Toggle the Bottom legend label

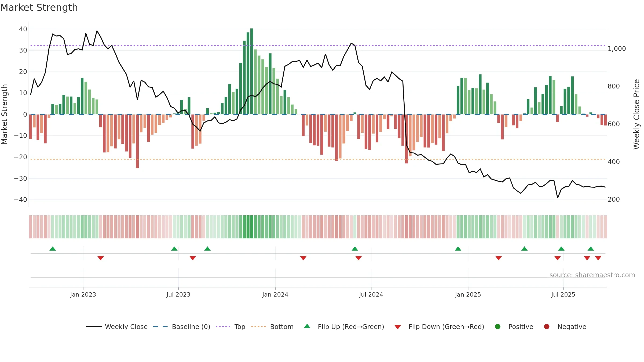click(x=282, y=327)
